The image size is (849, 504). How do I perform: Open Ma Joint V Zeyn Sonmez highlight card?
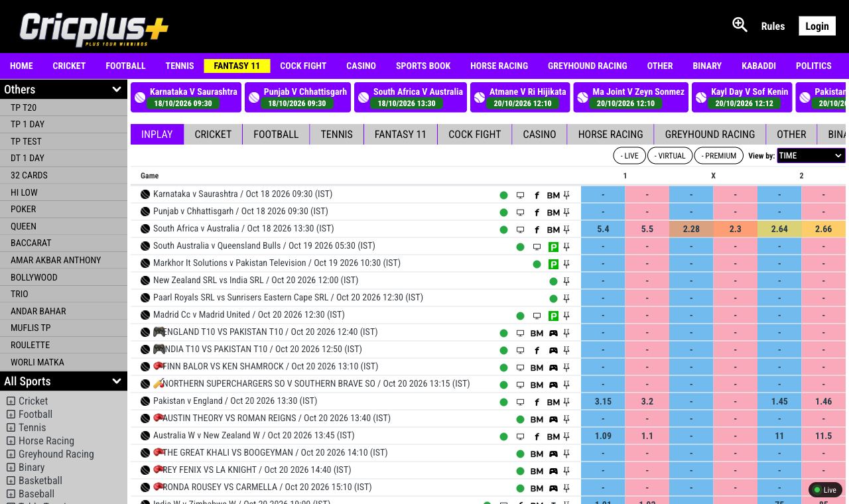tap(631, 97)
